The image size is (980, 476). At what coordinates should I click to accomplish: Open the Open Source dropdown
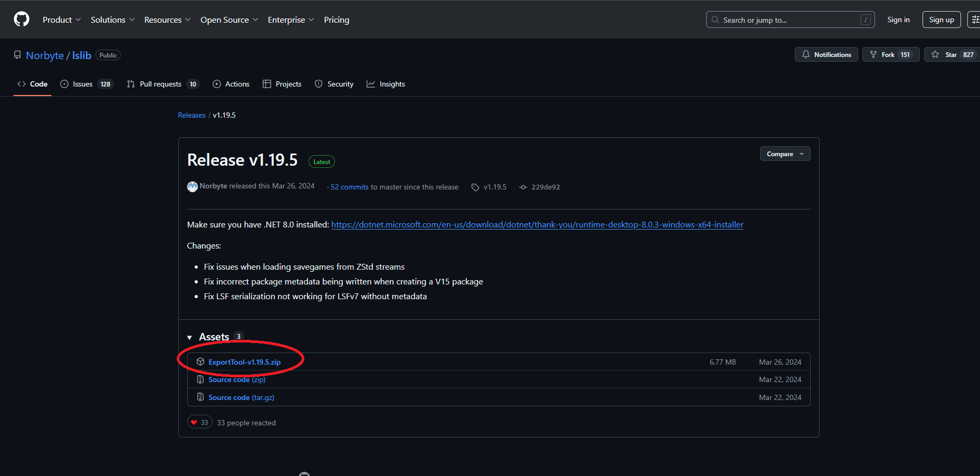point(229,20)
